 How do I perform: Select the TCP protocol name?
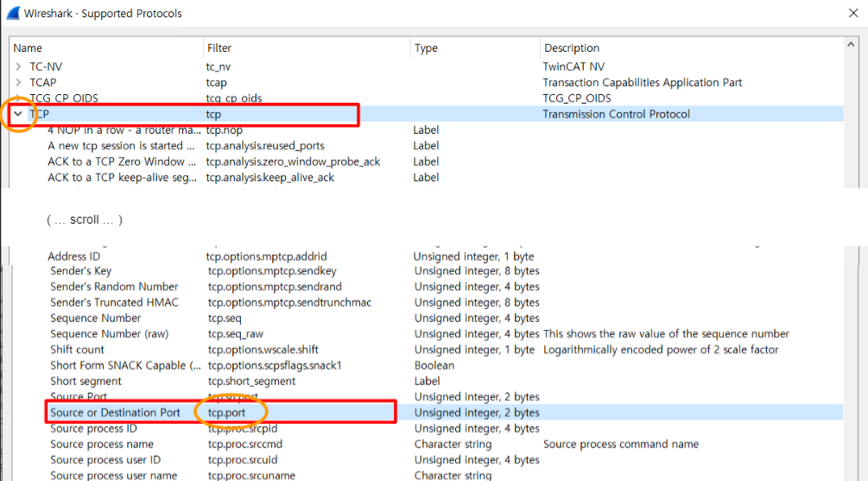[40, 114]
